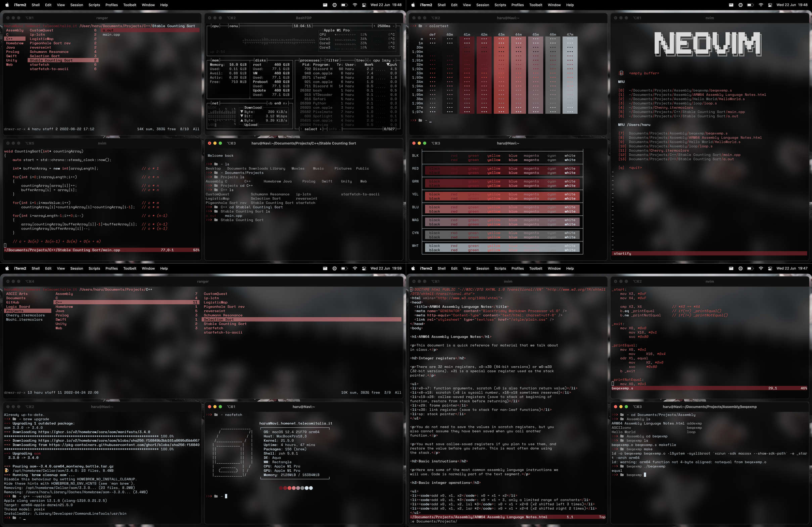Click the Safari process row in BashTOP

tap(348, 99)
